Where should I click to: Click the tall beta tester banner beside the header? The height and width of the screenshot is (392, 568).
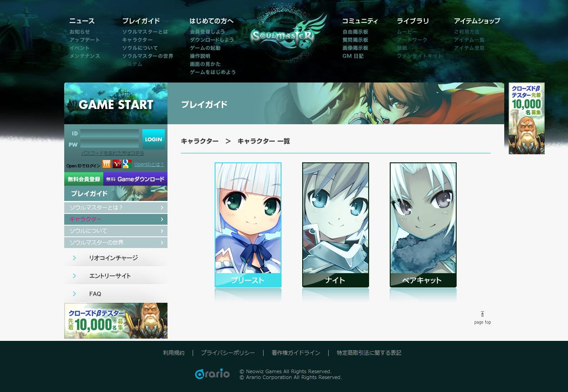(x=527, y=118)
